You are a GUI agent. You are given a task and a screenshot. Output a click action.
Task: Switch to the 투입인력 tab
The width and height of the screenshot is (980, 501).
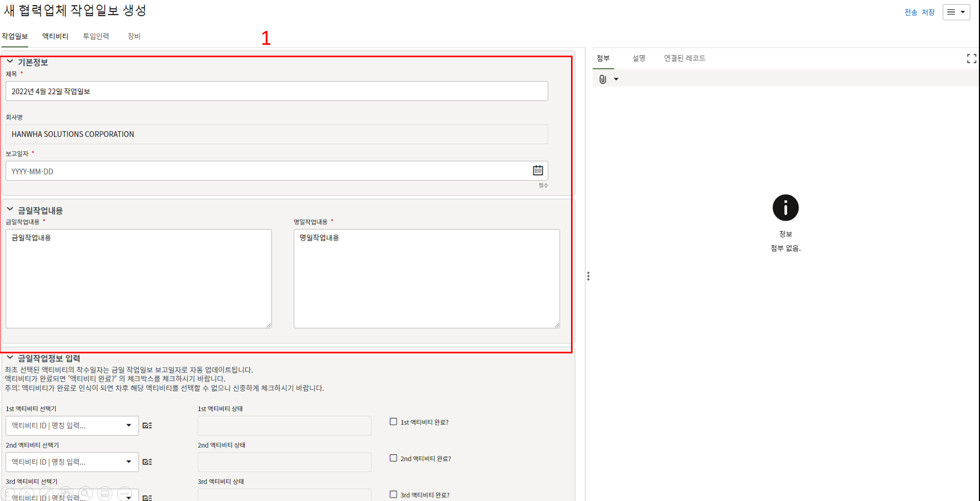(x=96, y=37)
